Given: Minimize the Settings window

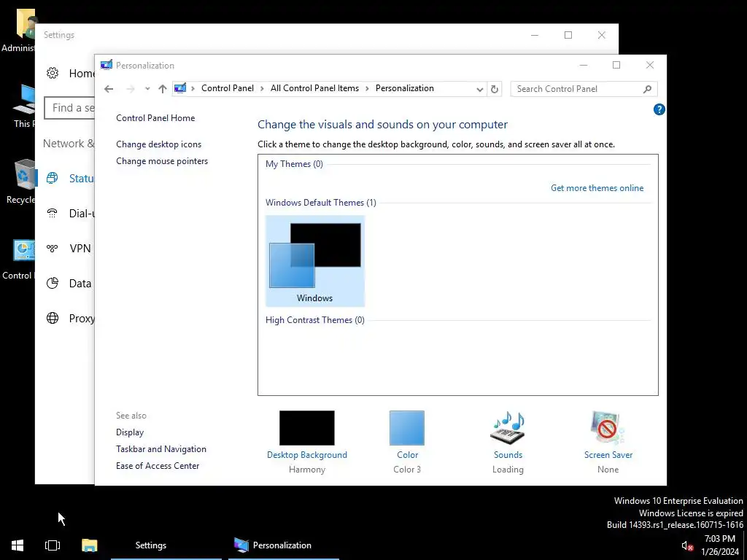Looking at the screenshot, I should (x=535, y=35).
